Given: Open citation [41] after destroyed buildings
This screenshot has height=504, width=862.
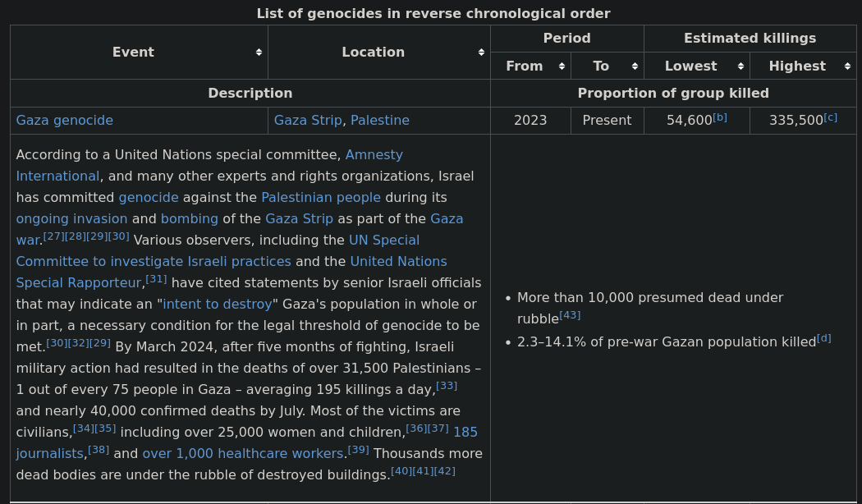Looking at the screenshot, I should coord(424,471).
